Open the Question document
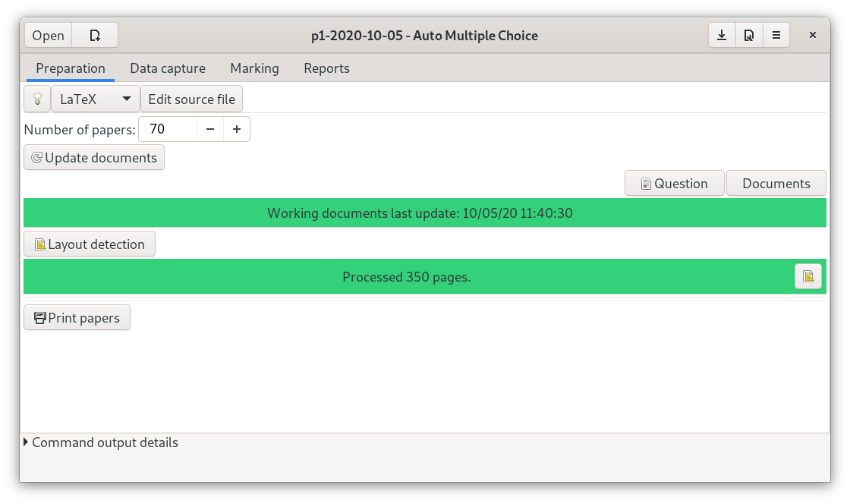This screenshot has width=850, height=504. pyautogui.click(x=674, y=184)
